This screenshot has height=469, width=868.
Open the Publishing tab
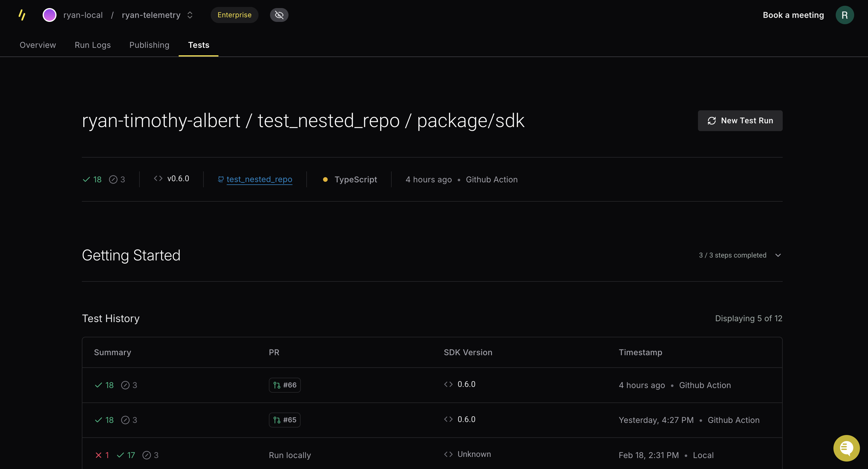click(x=149, y=45)
